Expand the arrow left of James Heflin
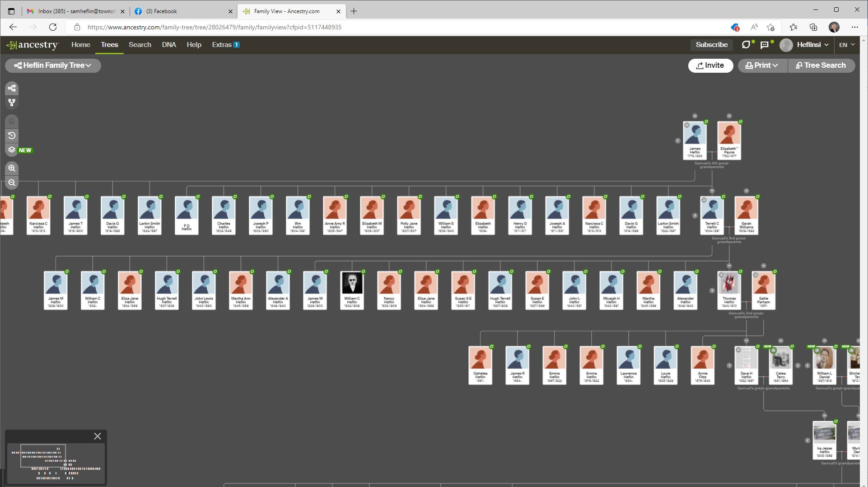Image resolution: width=868 pixels, height=487 pixels. (678, 141)
